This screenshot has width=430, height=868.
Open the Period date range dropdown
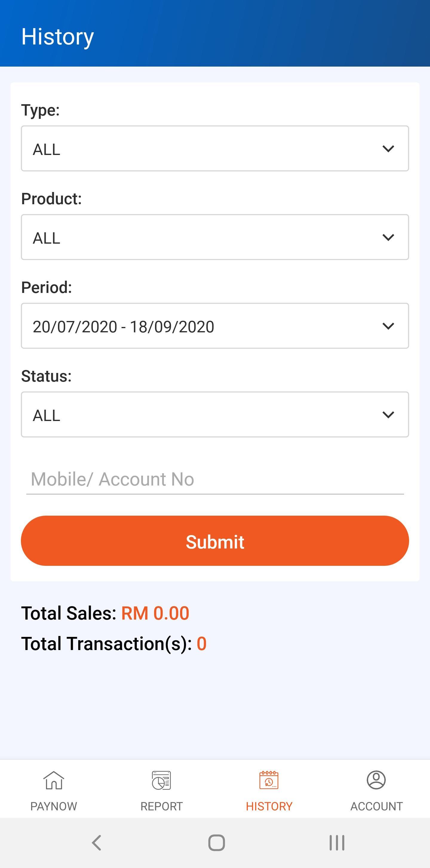[215, 326]
